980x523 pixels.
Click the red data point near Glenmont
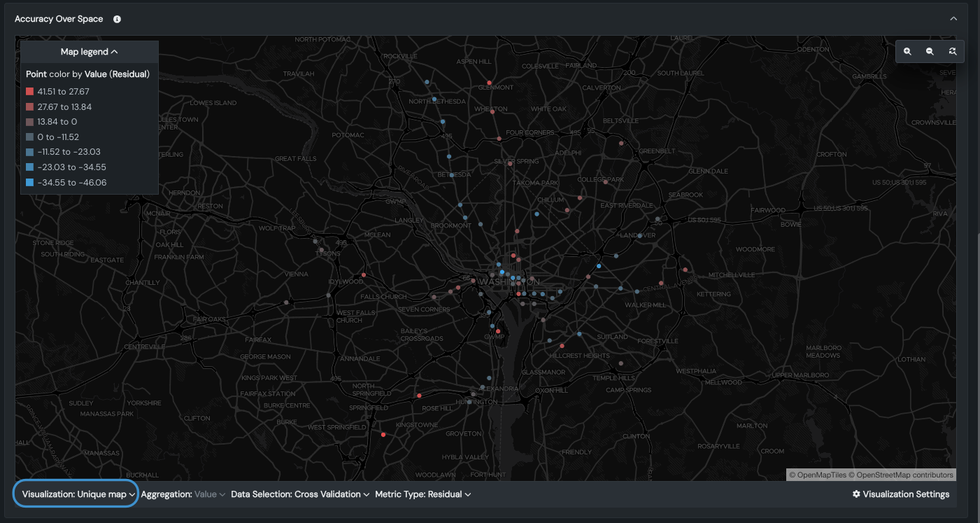click(x=489, y=74)
